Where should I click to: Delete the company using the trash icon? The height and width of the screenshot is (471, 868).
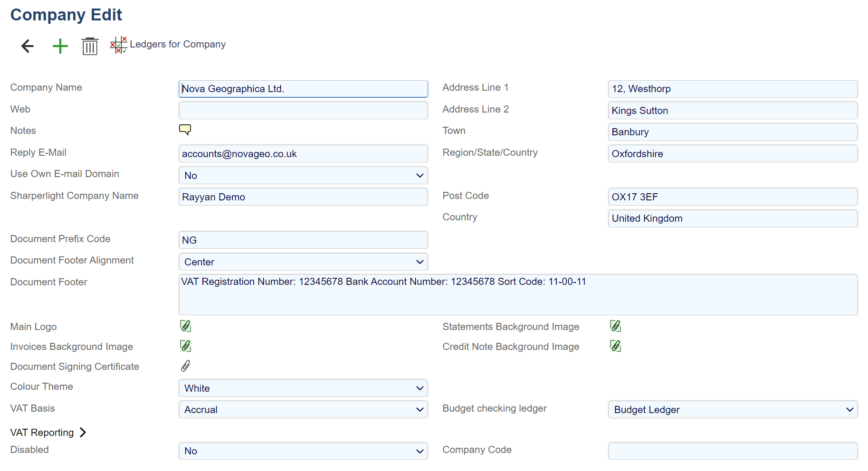[x=90, y=46]
